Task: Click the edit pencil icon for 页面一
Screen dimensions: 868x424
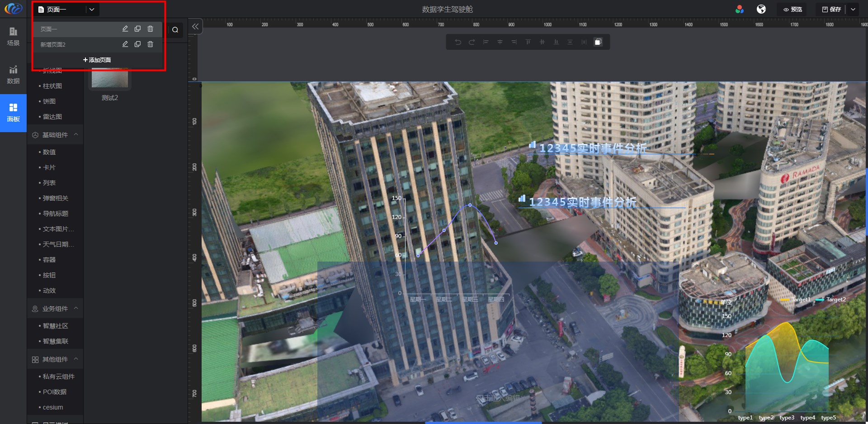Action: pyautogui.click(x=125, y=29)
